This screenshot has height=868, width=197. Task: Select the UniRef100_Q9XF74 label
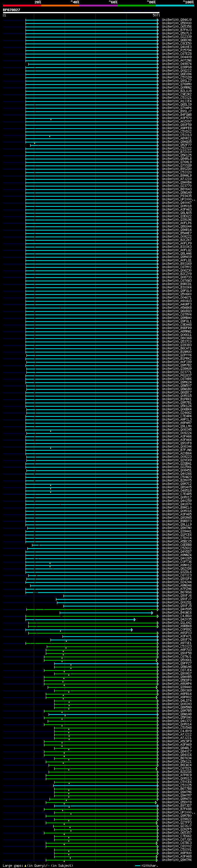pyautogui.click(x=176, y=640)
